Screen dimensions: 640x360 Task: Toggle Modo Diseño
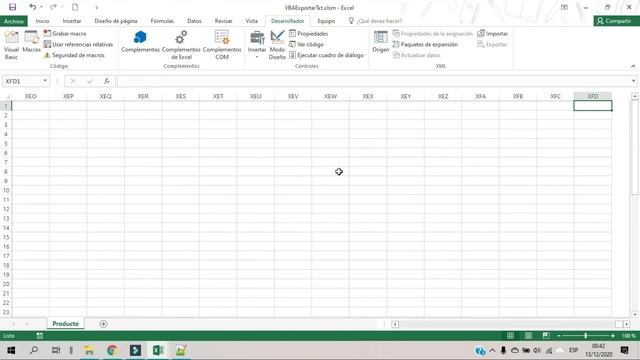[x=277, y=45]
